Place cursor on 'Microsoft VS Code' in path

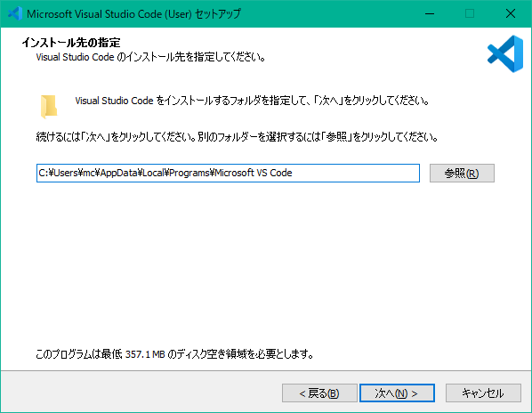click(x=254, y=173)
